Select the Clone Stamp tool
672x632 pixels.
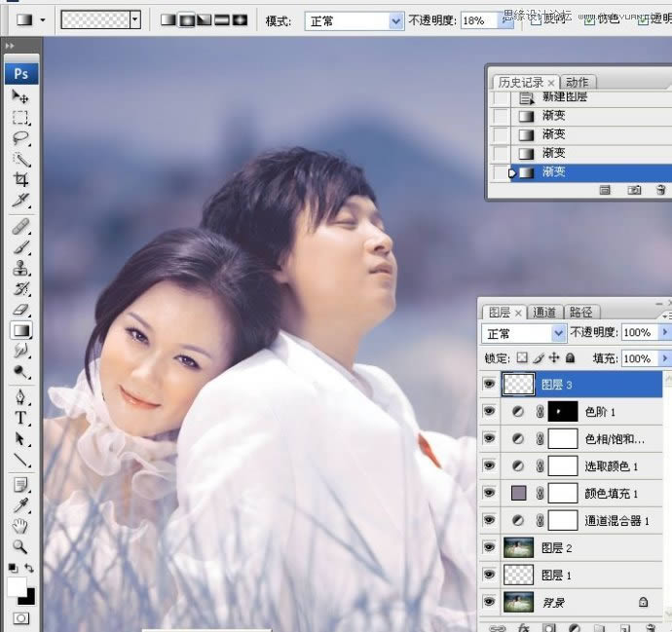20,268
